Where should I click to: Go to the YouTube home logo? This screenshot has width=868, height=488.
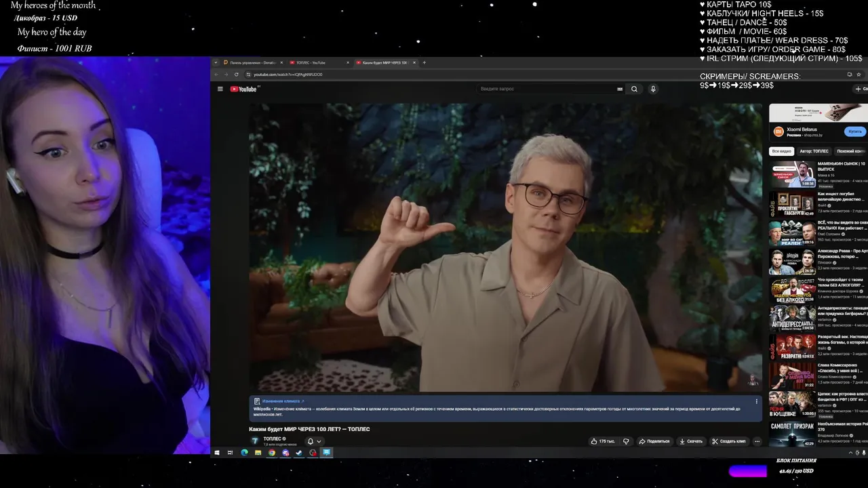coord(243,89)
